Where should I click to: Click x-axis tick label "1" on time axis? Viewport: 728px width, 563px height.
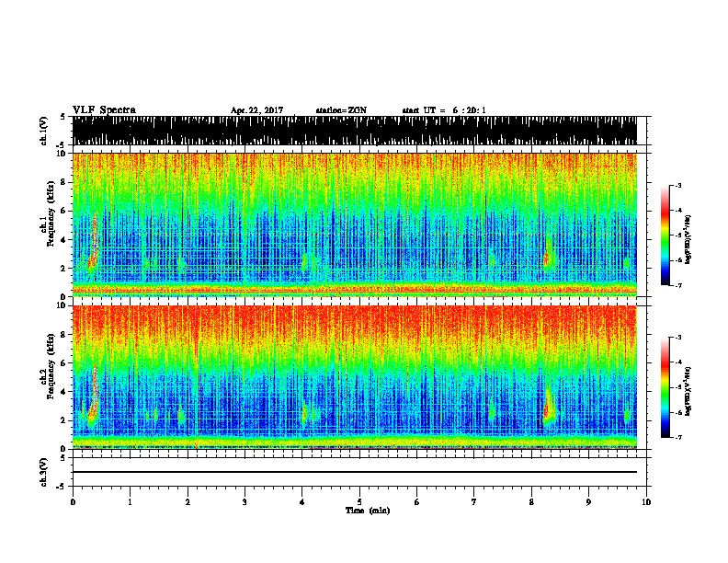130,502
